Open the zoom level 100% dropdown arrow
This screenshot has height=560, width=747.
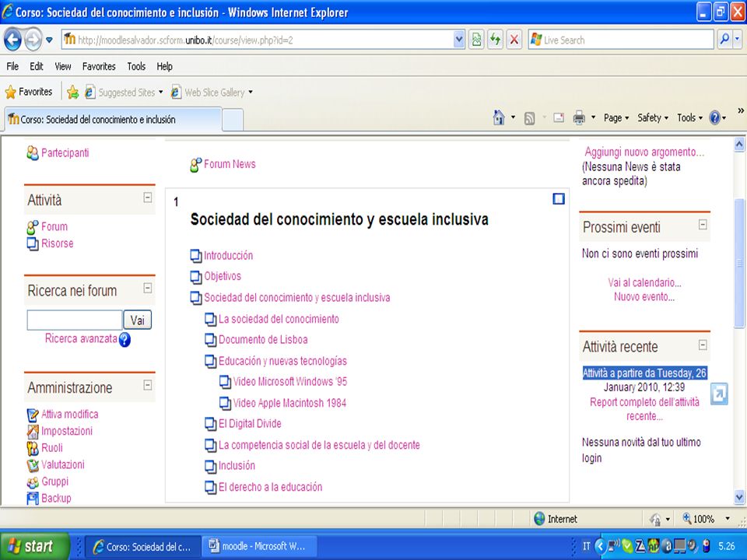pyautogui.click(x=728, y=519)
